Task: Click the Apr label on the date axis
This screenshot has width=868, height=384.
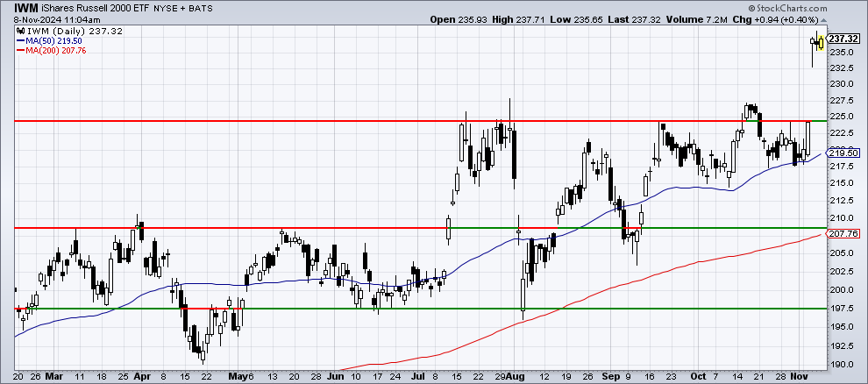Action: [x=142, y=376]
